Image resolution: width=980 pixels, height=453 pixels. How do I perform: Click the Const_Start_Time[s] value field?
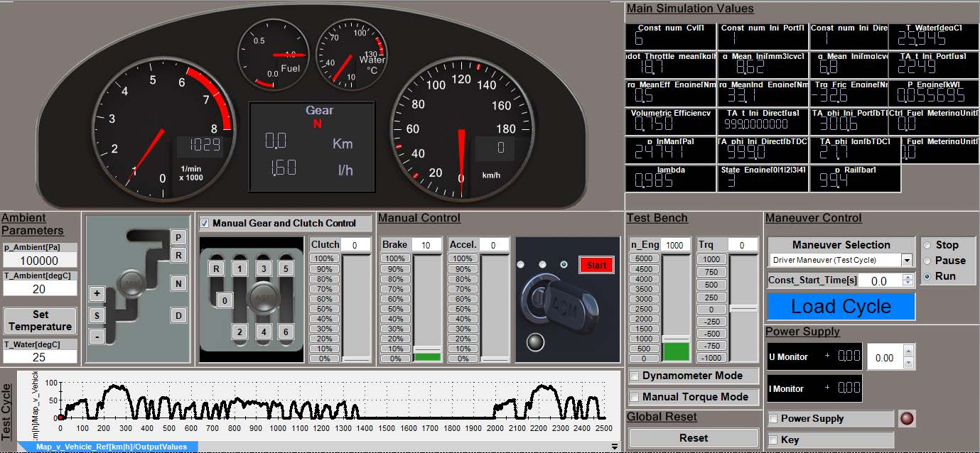[881, 280]
